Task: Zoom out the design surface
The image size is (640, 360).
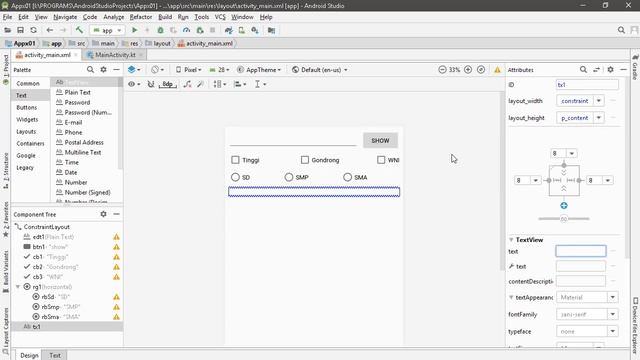Action: (442, 70)
